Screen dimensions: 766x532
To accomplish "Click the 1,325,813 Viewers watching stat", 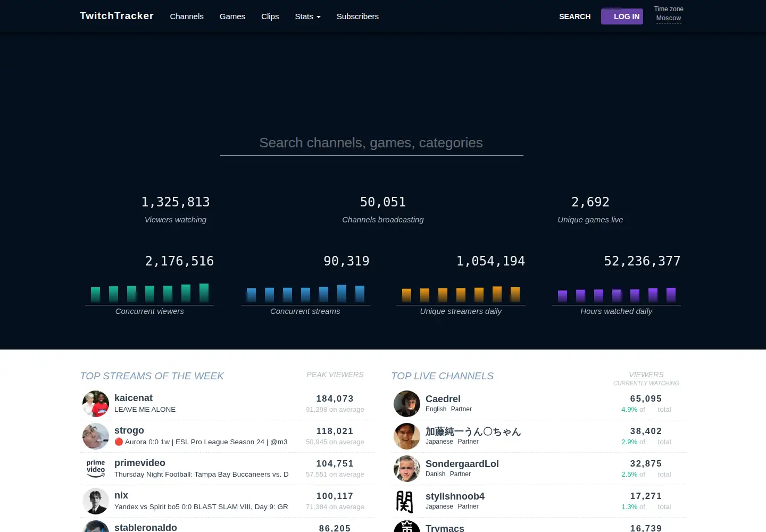I will [x=176, y=209].
